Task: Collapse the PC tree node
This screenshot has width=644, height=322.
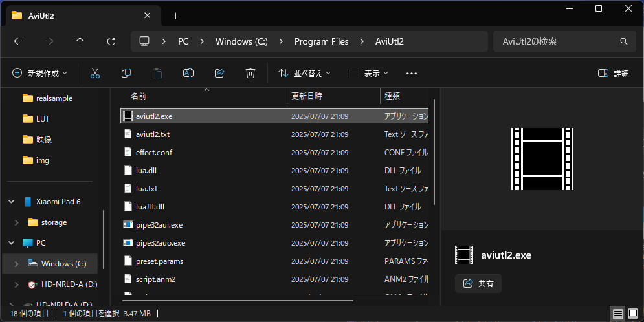Action: pyautogui.click(x=12, y=243)
